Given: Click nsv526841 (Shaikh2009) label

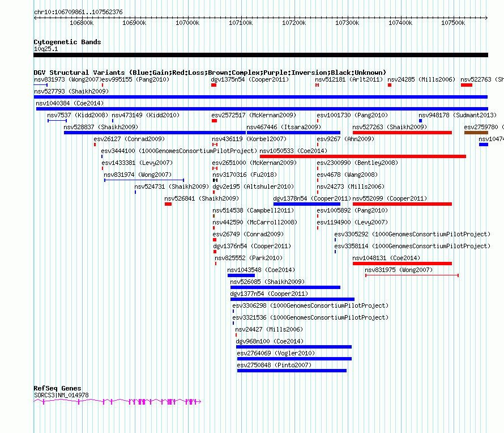Looking at the screenshot, I should [x=202, y=198].
